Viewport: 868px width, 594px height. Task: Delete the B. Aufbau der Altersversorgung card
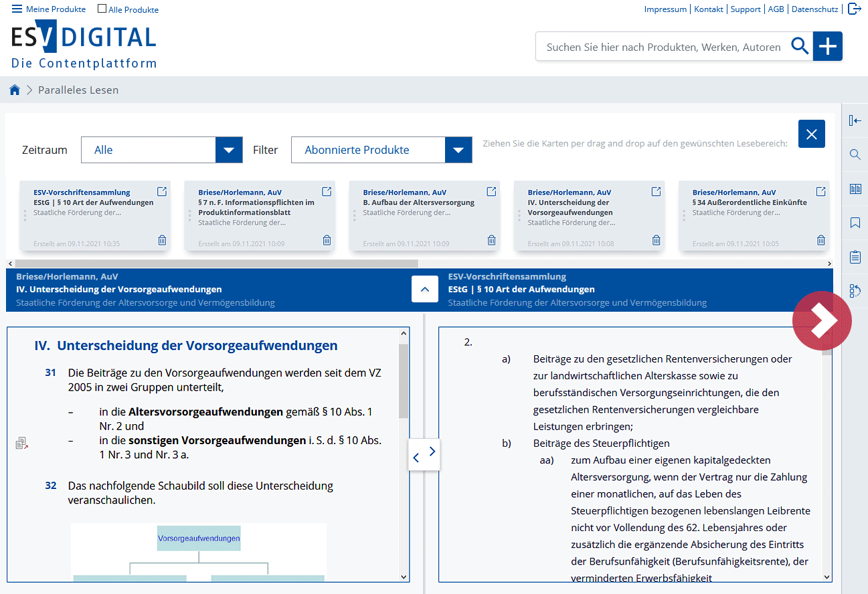(491, 240)
